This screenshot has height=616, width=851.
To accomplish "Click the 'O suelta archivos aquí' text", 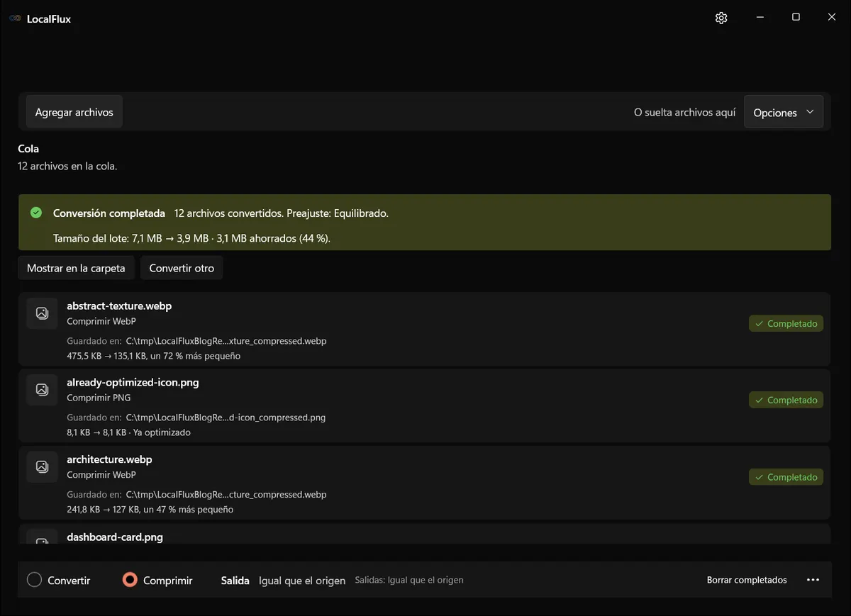I will pyautogui.click(x=684, y=112).
